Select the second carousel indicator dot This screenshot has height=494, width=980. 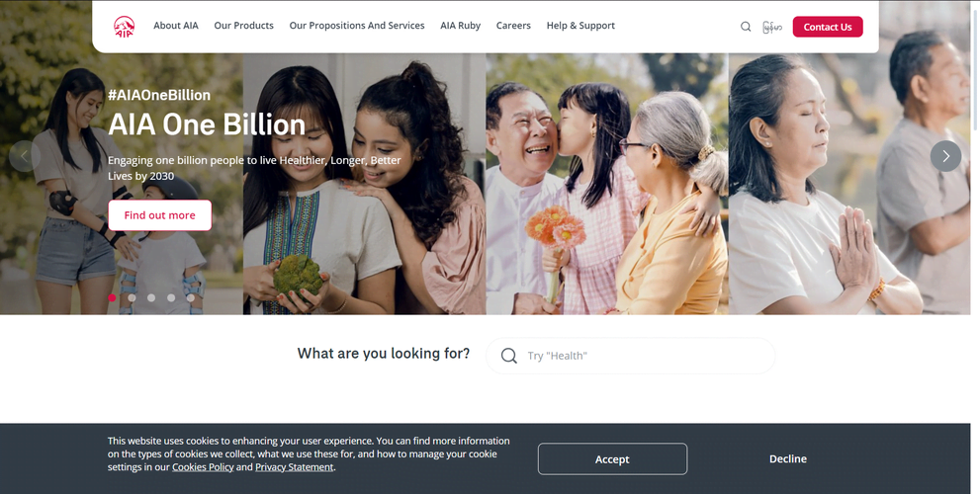(x=132, y=298)
